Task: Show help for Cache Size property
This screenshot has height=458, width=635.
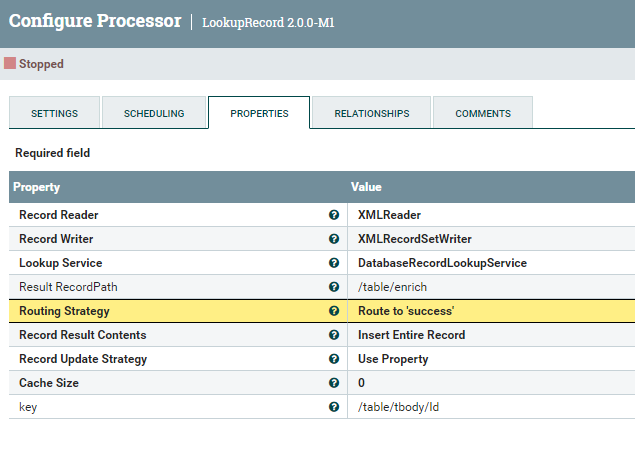Action: (334, 383)
